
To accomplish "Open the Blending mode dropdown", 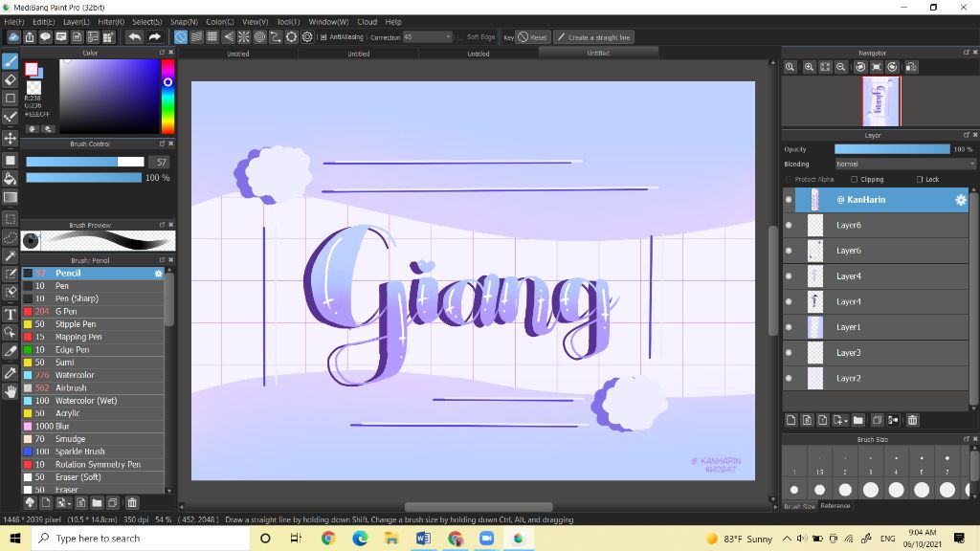I will click(905, 164).
